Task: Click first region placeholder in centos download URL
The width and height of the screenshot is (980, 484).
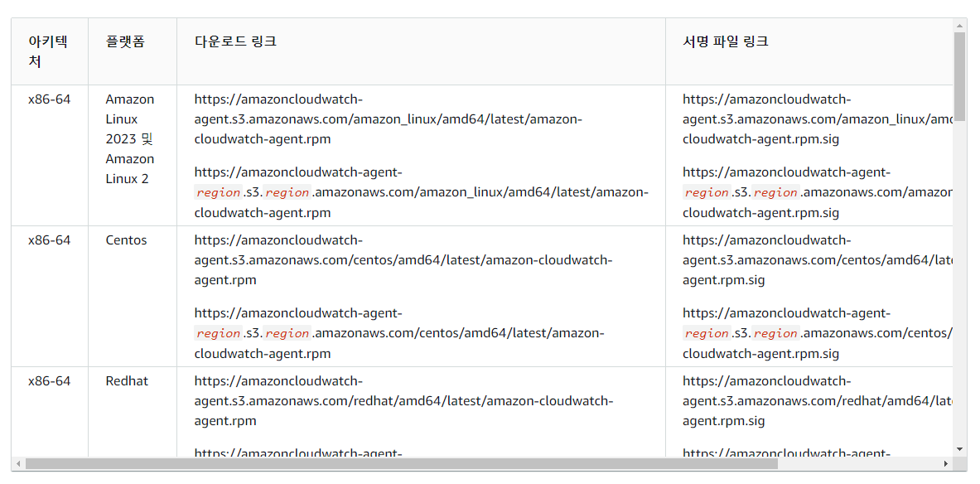Action: tap(218, 333)
